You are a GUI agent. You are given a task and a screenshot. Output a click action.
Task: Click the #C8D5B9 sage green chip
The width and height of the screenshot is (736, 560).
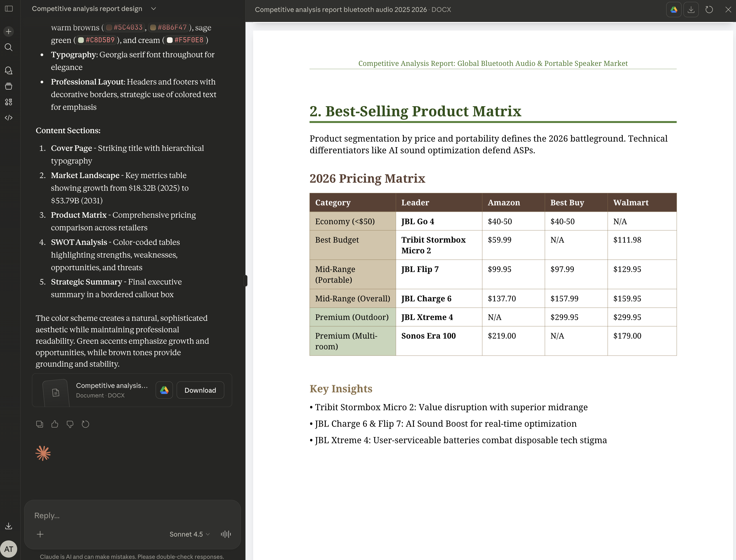pos(97,40)
